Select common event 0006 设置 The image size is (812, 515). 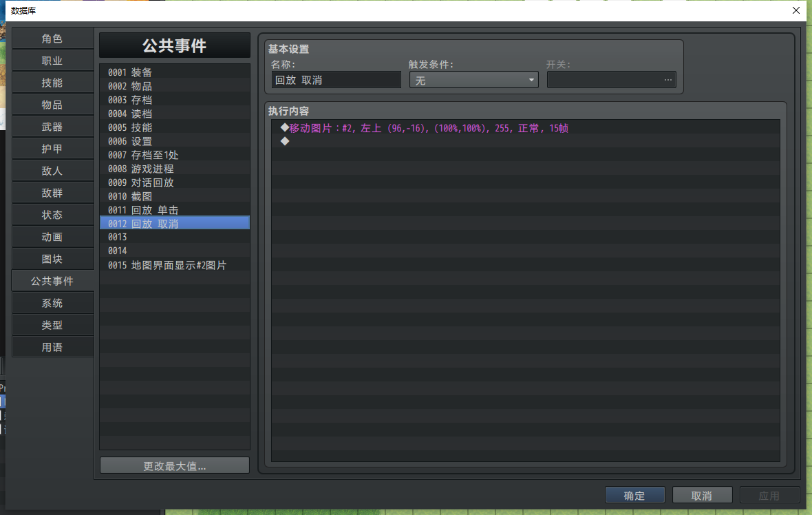point(175,141)
